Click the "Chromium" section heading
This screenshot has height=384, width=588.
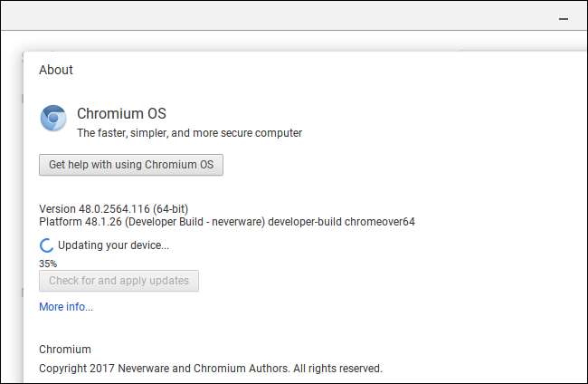pos(65,350)
